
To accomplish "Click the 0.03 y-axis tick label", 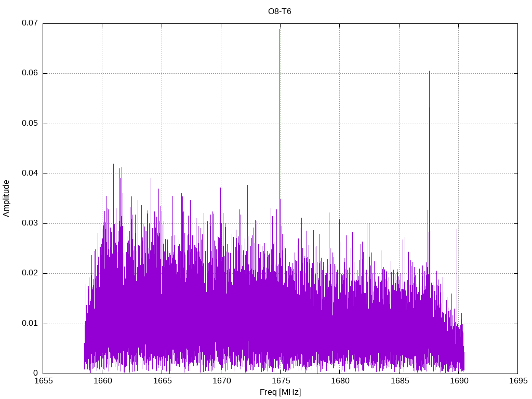I will tap(30, 223).
